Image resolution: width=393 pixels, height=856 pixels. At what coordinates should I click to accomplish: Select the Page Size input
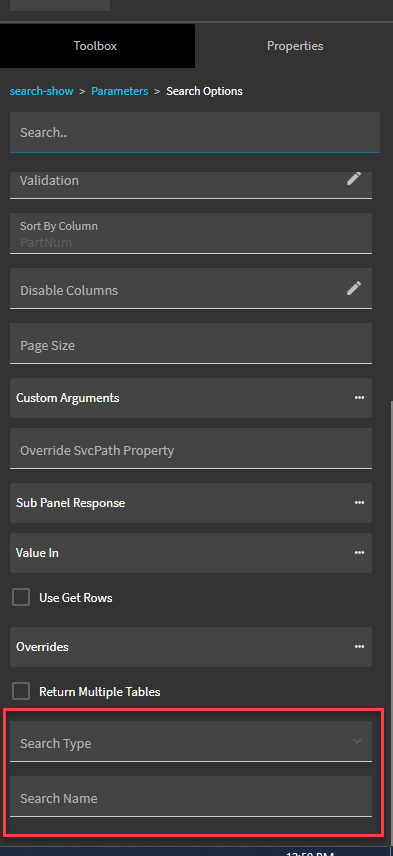pos(191,343)
